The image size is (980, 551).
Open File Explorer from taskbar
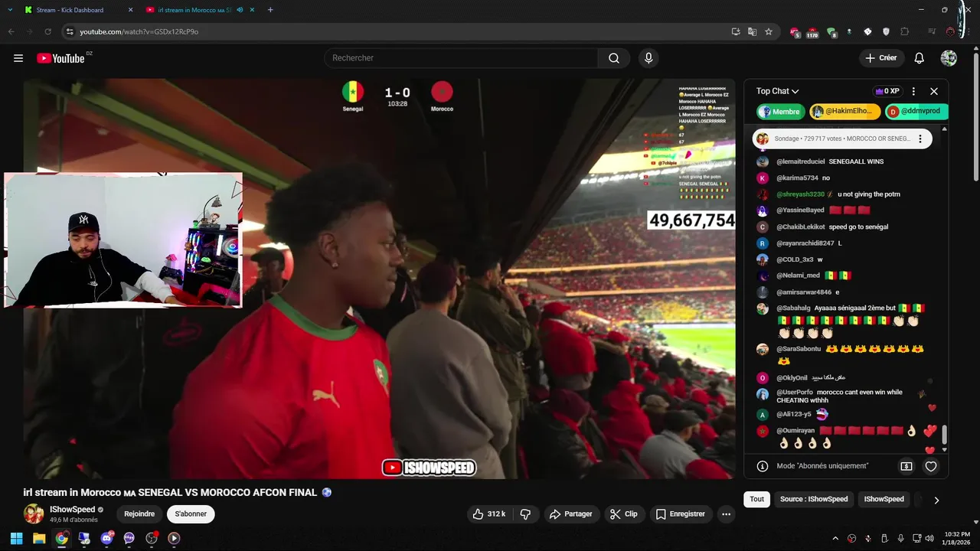coord(39,538)
